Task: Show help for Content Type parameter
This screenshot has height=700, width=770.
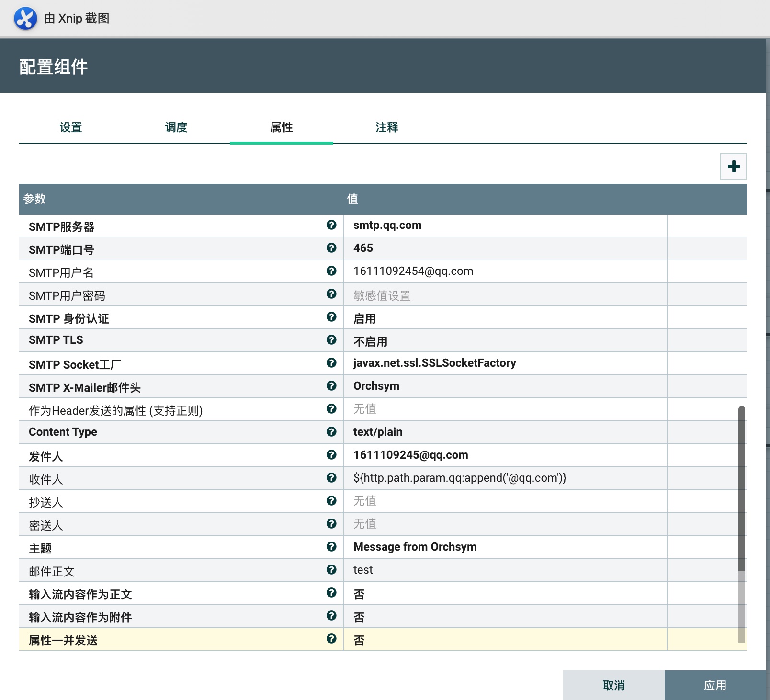Action: pyautogui.click(x=331, y=432)
